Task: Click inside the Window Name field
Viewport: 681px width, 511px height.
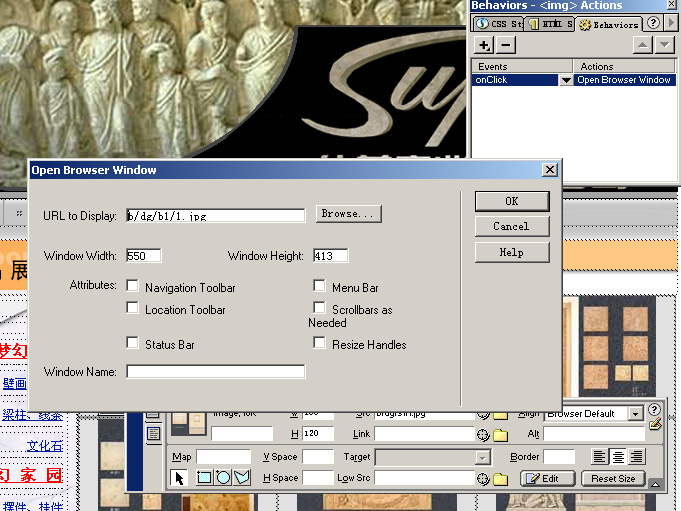Action: (215, 372)
